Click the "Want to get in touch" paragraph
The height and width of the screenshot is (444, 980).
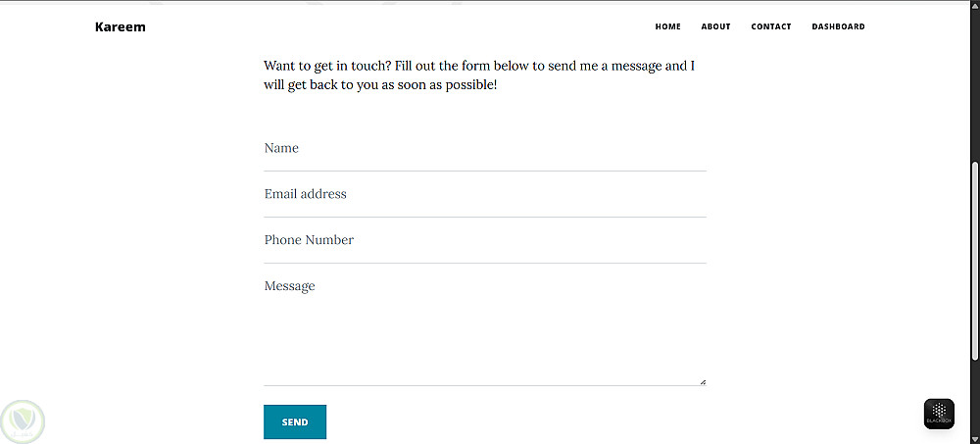[478, 75]
